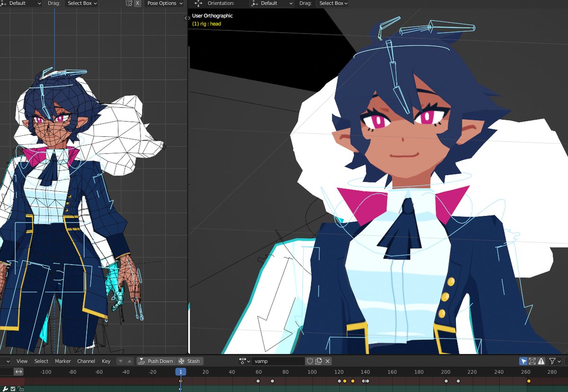Select the orange keyframe near frame 262

click(529, 381)
